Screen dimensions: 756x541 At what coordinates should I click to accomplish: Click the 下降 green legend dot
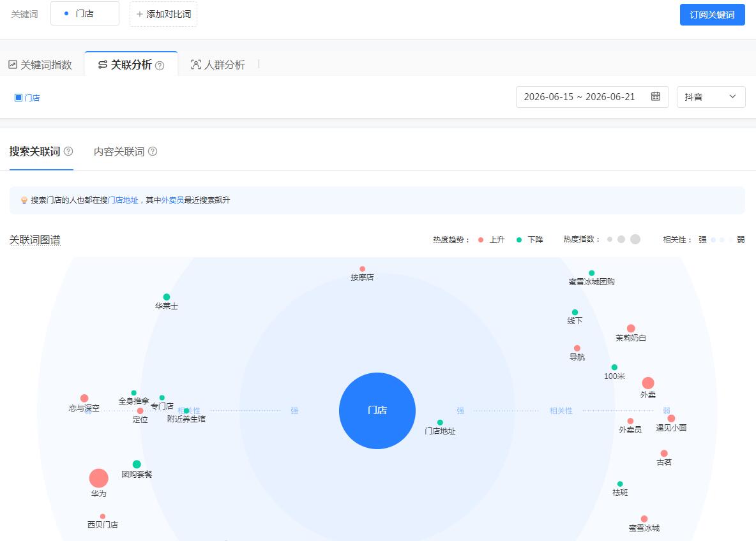point(519,240)
